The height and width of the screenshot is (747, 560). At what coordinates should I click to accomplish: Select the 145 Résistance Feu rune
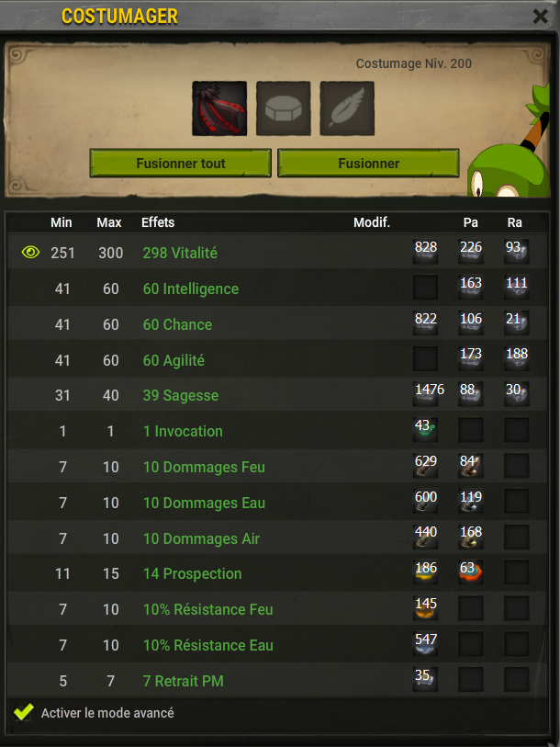pyautogui.click(x=425, y=608)
